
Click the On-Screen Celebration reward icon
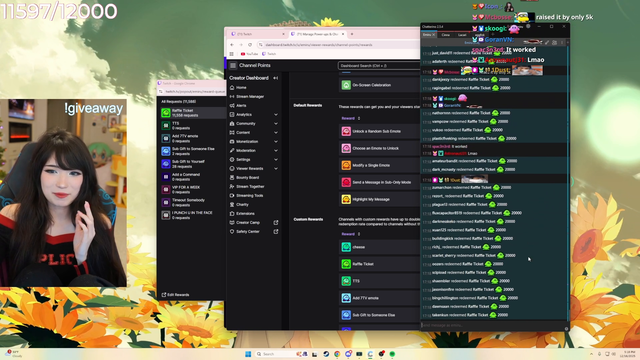(x=346, y=85)
